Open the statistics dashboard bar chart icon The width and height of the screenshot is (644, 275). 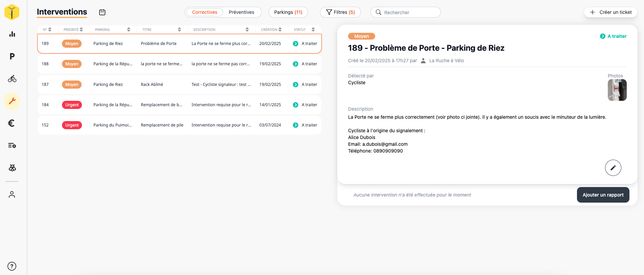click(x=12, y=34)
